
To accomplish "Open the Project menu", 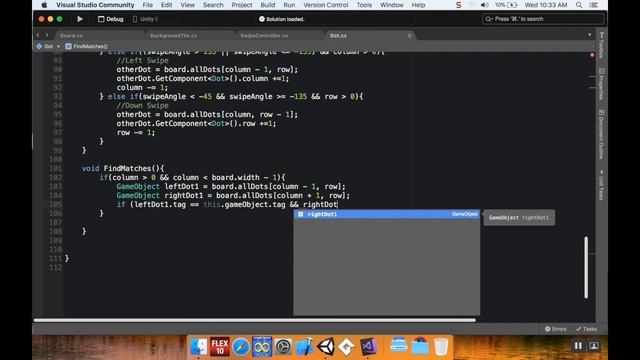I will point(242,5).
